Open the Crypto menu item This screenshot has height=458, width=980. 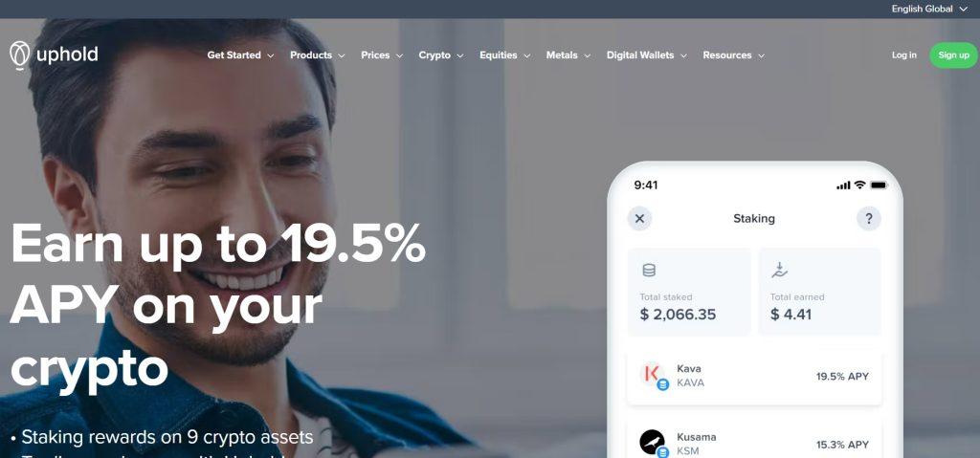pos(441,55)
